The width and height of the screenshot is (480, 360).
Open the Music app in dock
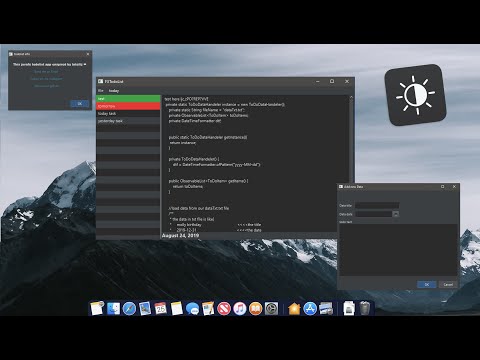240,309
